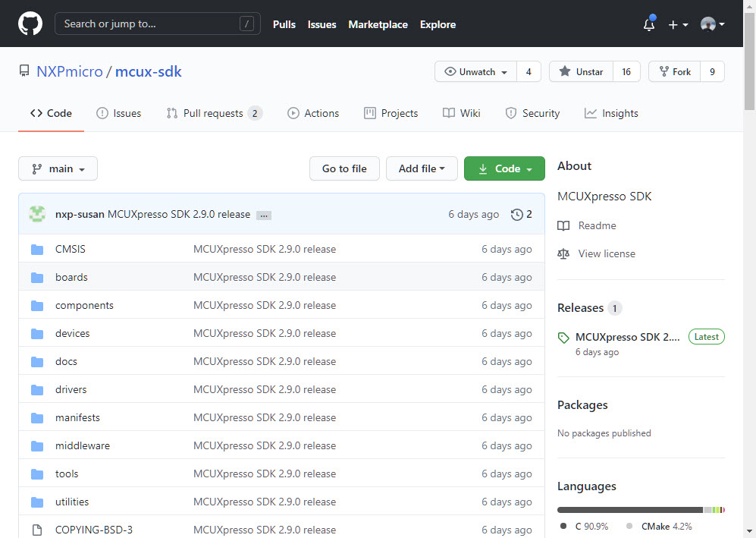The width and height of the screenshot is (756, 538).
Task: Click the GitHub logo in the header
Action: pos(30,24)
